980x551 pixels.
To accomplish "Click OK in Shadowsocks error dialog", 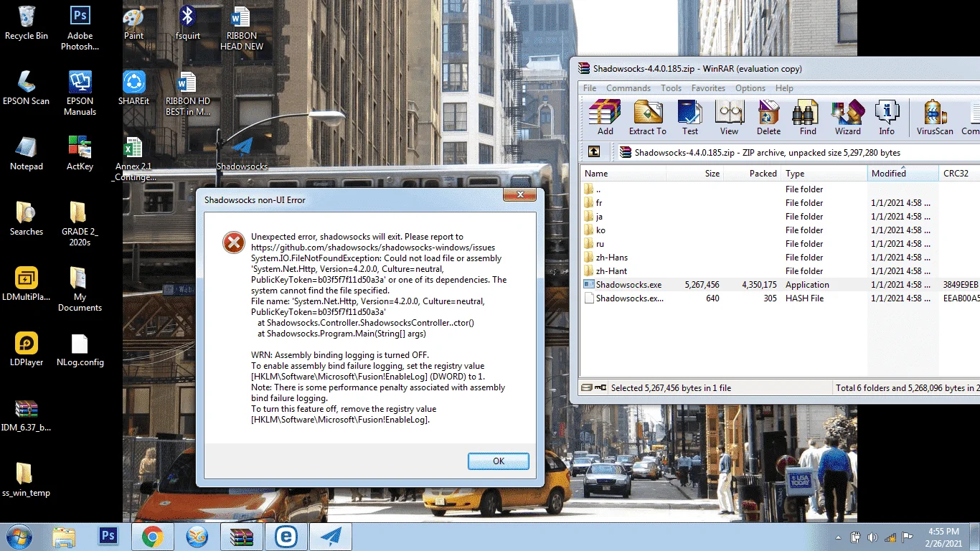I will coord(499,461).
